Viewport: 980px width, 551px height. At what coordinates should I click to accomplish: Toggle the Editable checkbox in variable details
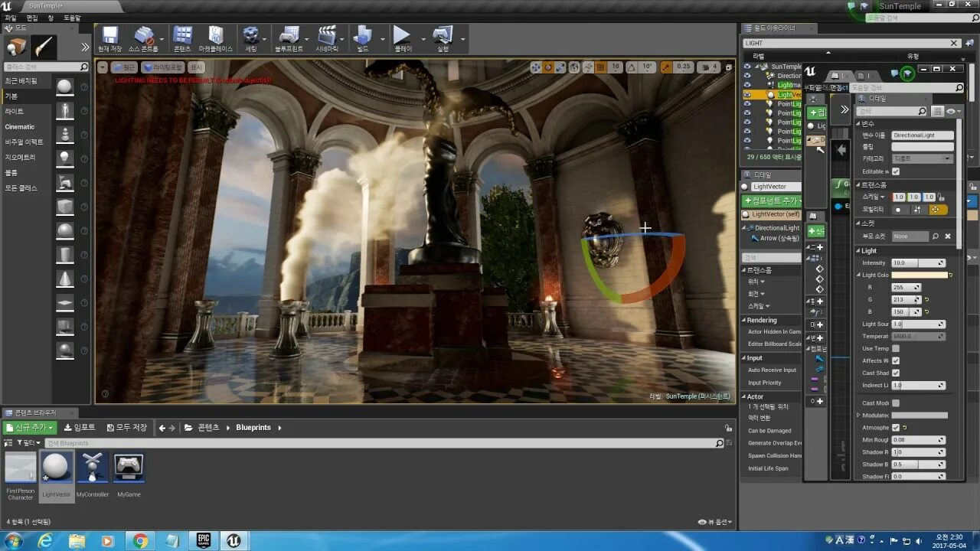coord(896,171)
